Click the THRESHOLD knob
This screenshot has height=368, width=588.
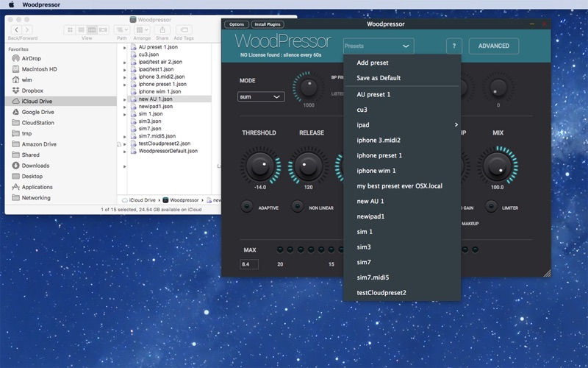[x=259, y=166]
